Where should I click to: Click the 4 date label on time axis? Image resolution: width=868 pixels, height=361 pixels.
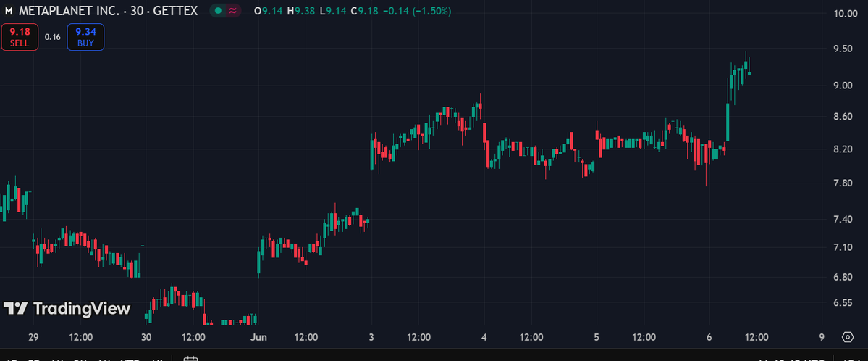tap(484, 337)
